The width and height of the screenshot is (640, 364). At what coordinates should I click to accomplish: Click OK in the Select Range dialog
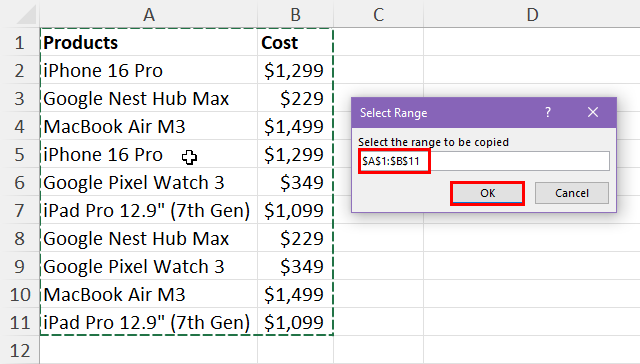tap(487, 193)
